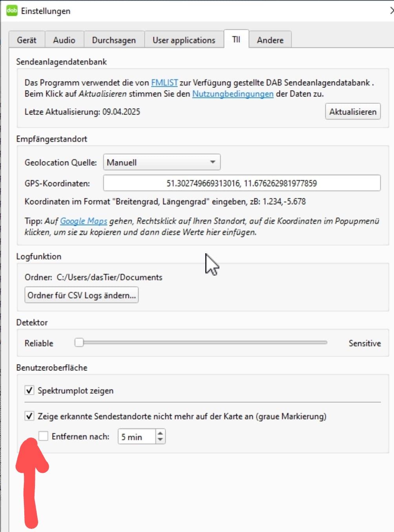
Task: Click the Detektor slider handle near Reliable
Action: click(79, 343)
